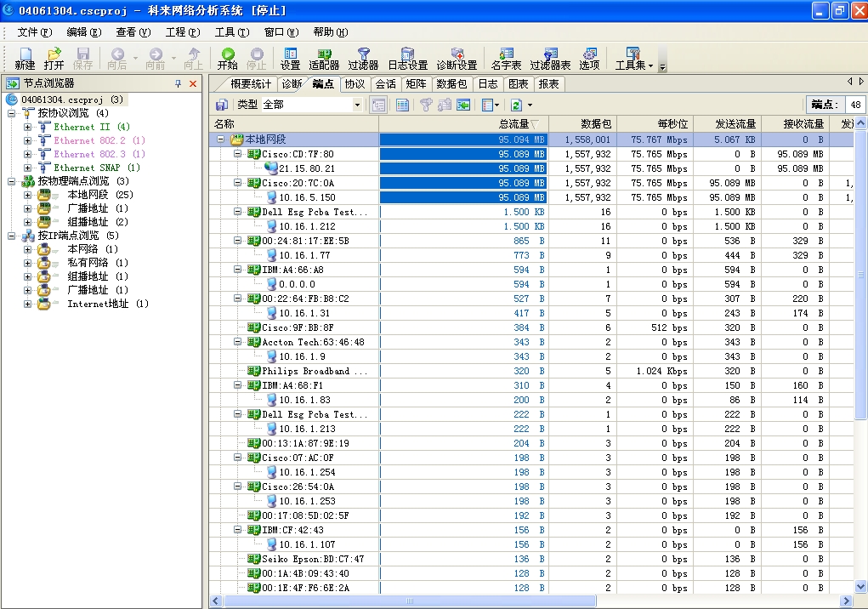Image resolution: width=868 pixels, height=609 pixels.
Task: Switch to the 数据包 tab
Action: [x=451, y=83]
